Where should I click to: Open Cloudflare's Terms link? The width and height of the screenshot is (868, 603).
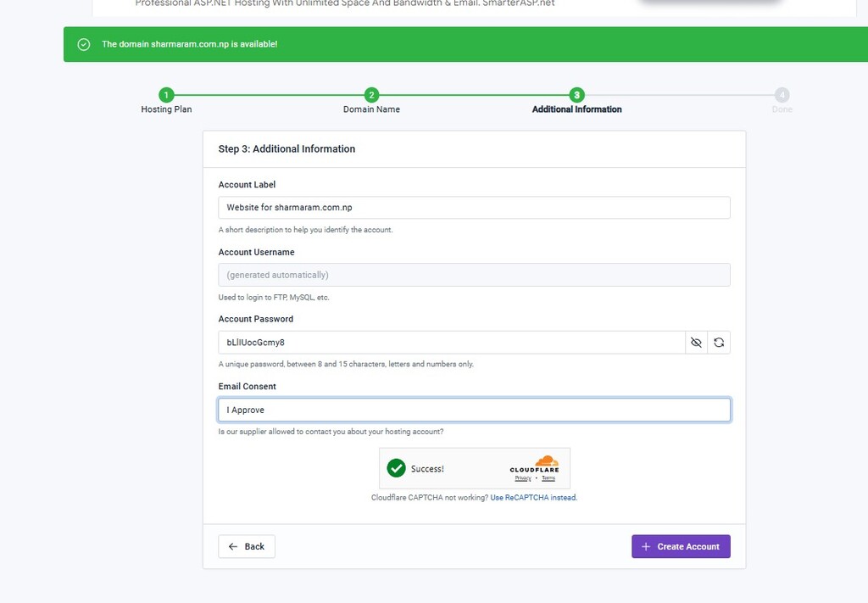[x=548, y=477]
